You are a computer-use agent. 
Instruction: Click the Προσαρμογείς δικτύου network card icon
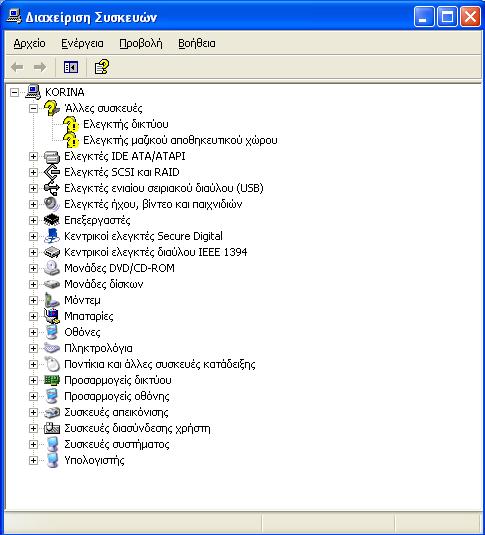click(52, 380)
